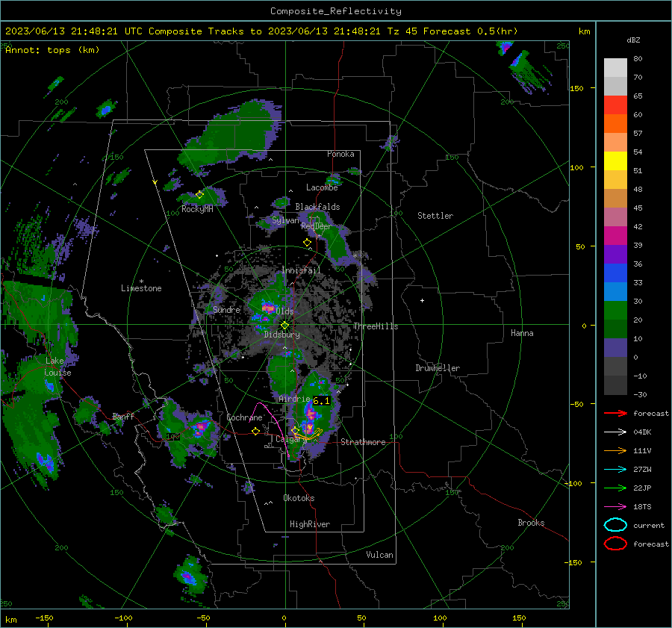
Task: Click the Lake Louise label
Action: pos(58,367)
